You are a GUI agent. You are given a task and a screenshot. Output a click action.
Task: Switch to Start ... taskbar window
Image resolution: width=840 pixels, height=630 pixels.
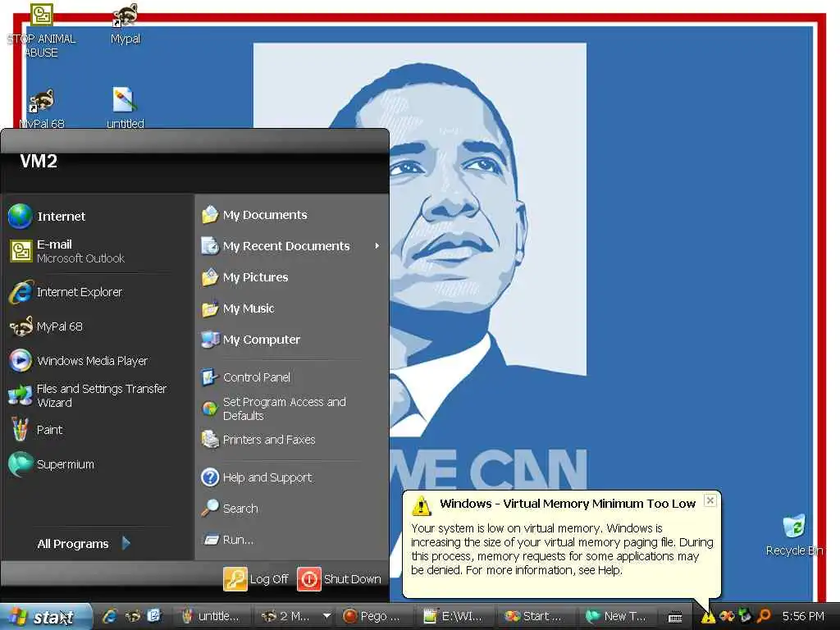[x=536, y=617]
